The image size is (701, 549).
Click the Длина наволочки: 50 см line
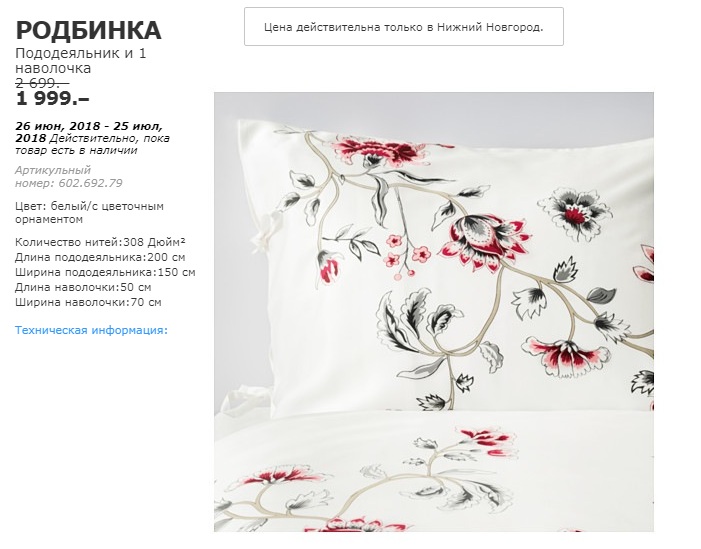(x=83, y=287)
